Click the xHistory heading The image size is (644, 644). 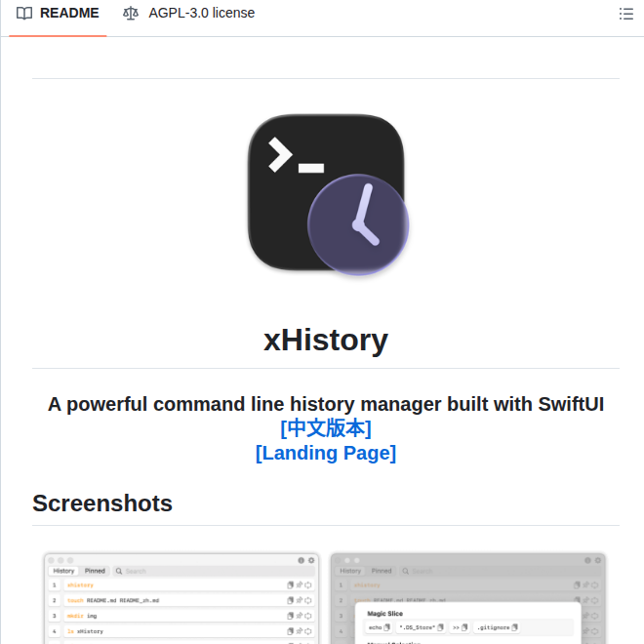click(326, 341)
